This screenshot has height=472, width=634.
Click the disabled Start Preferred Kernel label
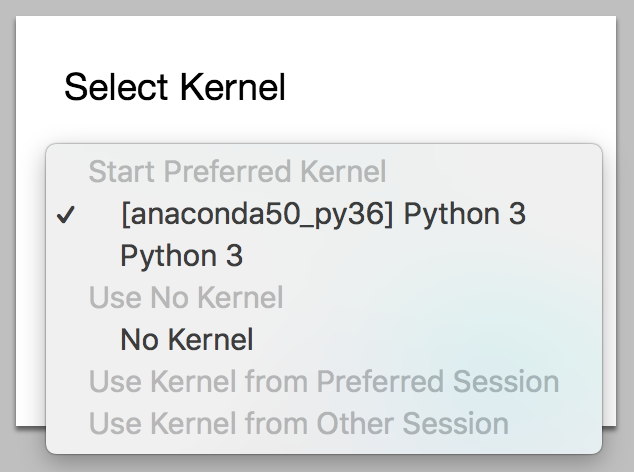[x=237, y=172]
